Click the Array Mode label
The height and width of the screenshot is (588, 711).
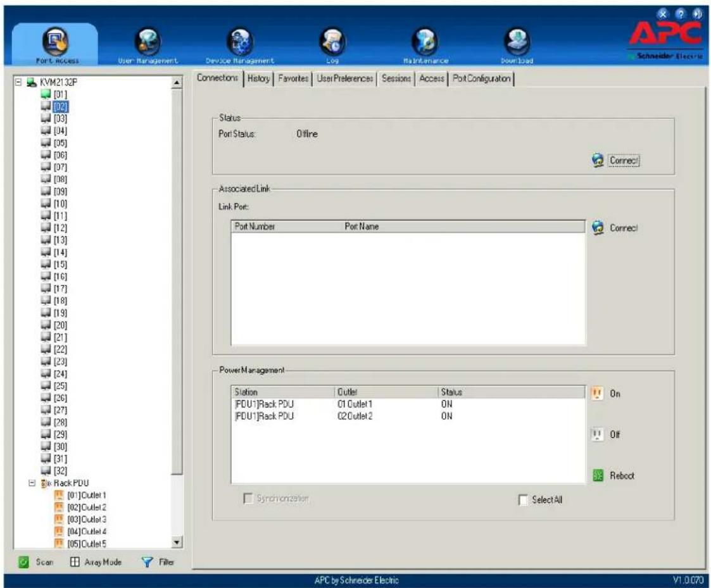point(103,562)
